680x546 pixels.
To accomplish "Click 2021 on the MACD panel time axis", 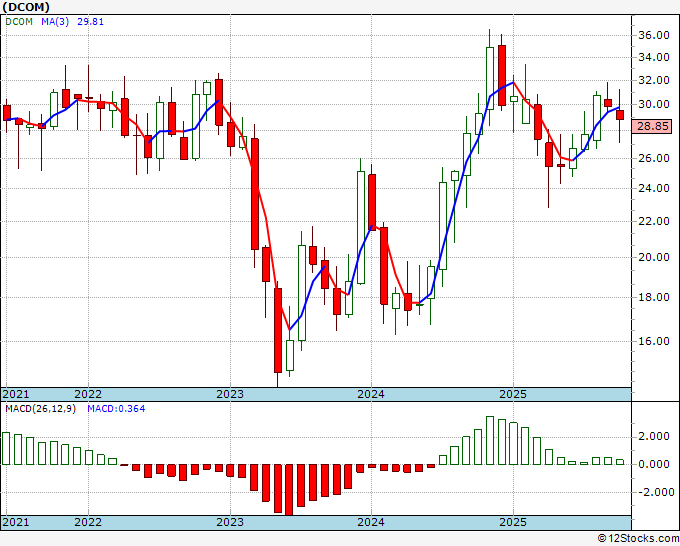I will [x=16, y=522].
